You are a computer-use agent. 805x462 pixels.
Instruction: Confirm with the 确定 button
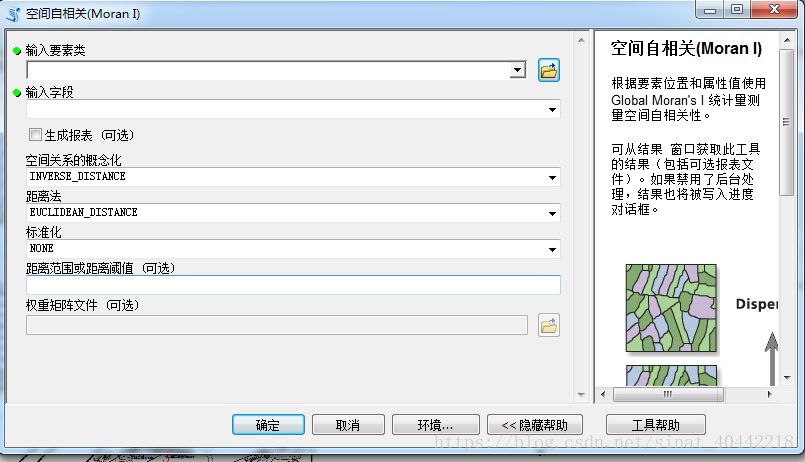pyautogui.click(x=268, y=425)
